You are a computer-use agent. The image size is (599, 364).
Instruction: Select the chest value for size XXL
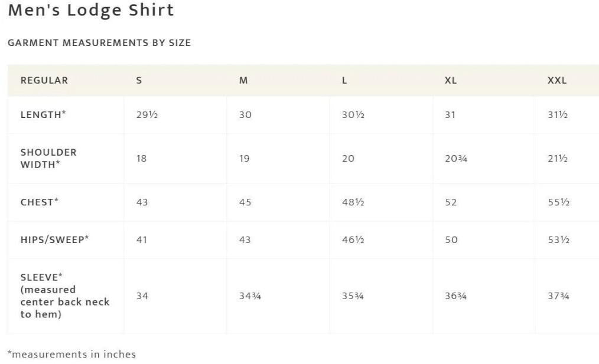tap(558, 202)
